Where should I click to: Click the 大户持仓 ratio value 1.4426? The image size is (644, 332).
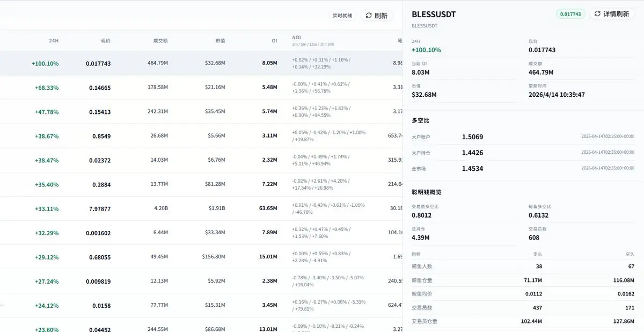coord(472,153)
